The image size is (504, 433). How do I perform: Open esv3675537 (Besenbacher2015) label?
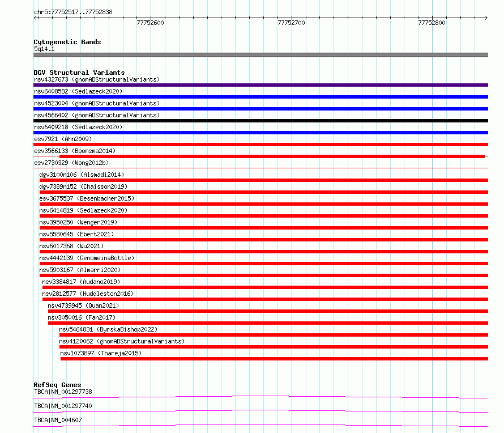(x=87, y=198)
